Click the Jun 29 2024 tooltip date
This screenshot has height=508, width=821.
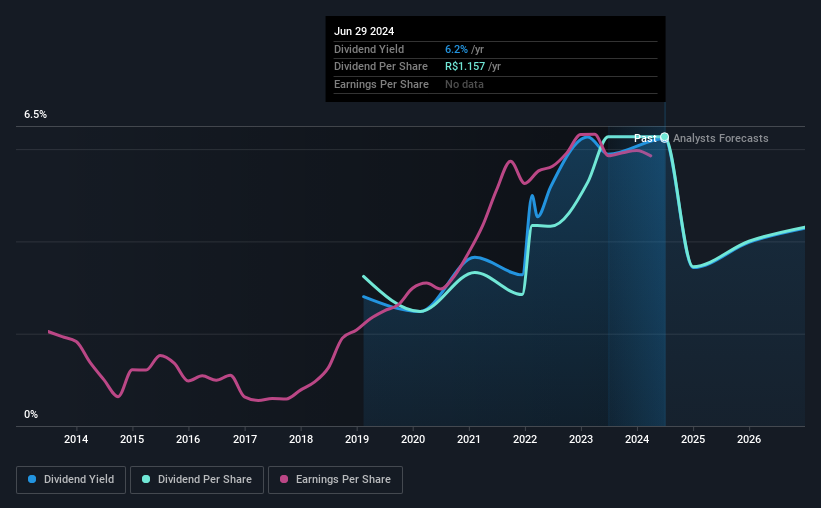tap(364, 31)
